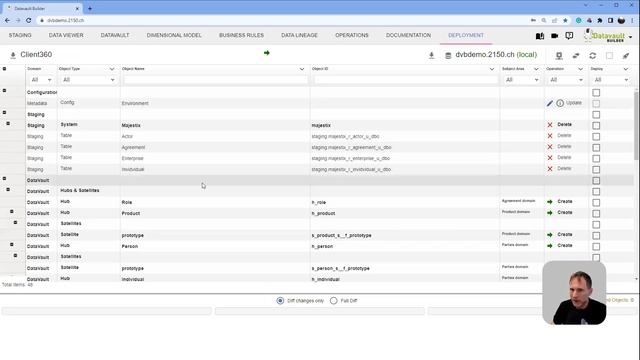Switch to the DATA LINEAGE tab

click(x=299, y=35)
